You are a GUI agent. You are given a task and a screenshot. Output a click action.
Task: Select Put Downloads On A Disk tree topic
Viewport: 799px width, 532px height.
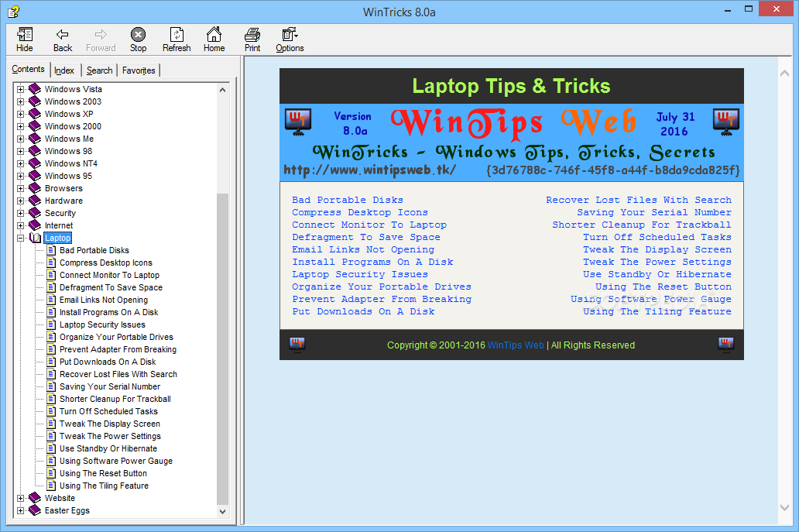tap(108, 362)
